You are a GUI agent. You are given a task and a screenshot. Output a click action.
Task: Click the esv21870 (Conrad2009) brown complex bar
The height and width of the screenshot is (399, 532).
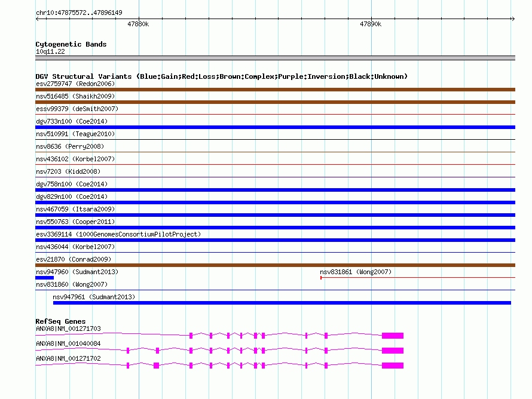pyautogui.click(x=275, y=265)
